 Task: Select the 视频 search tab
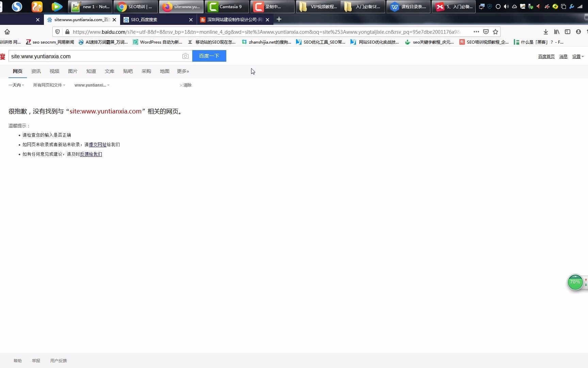[54, 71]
